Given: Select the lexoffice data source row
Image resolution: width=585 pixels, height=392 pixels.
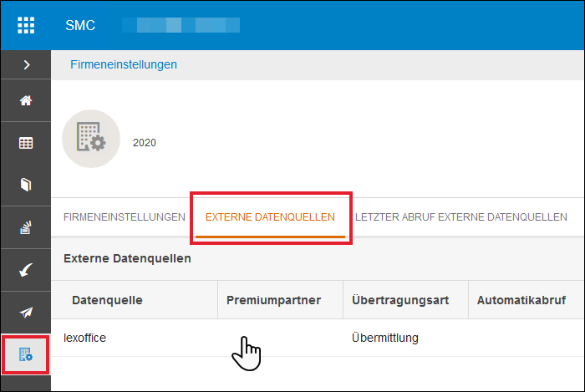Looking at the screenshot, I should [318, 338].
